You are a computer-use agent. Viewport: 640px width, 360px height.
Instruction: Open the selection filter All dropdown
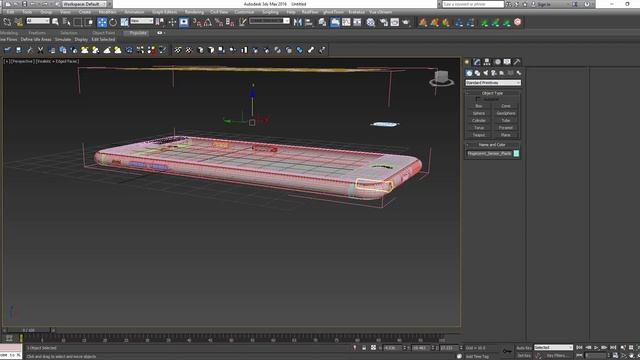(38, 21)
